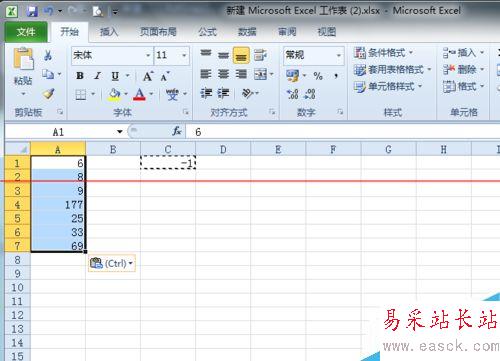Click the text orientation icon
The height and width of the screenshot is (361, 500).
pos(248,93)
